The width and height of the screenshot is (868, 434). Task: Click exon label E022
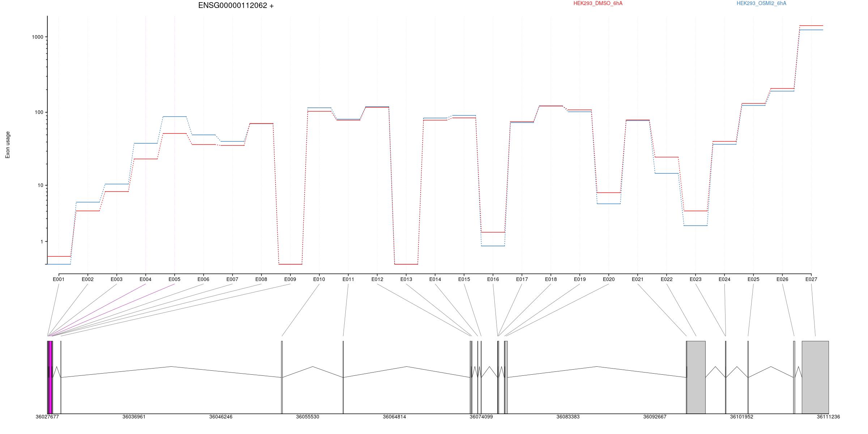(667, 279)
